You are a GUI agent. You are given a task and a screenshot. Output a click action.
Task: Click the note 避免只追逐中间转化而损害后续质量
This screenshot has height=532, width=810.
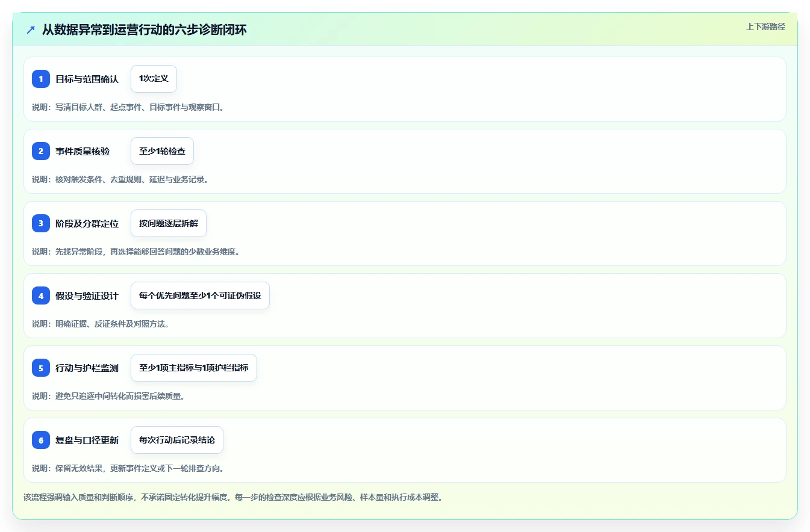pos(108,396)
